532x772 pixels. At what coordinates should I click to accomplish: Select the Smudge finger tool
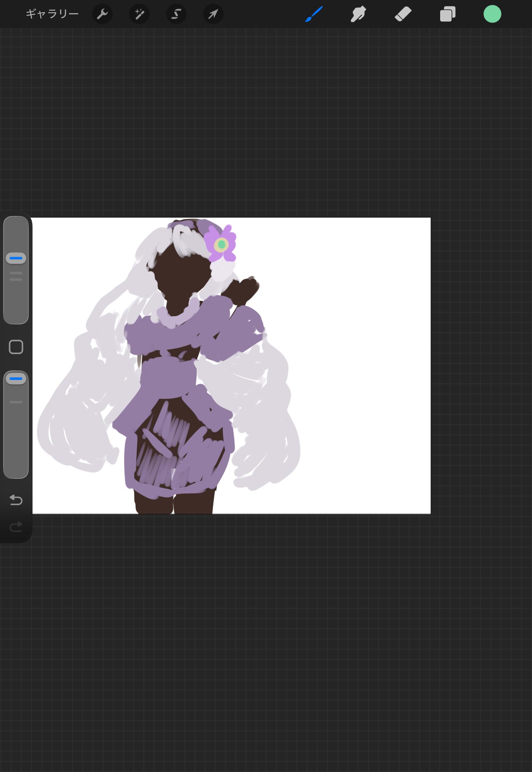[358, 14]
